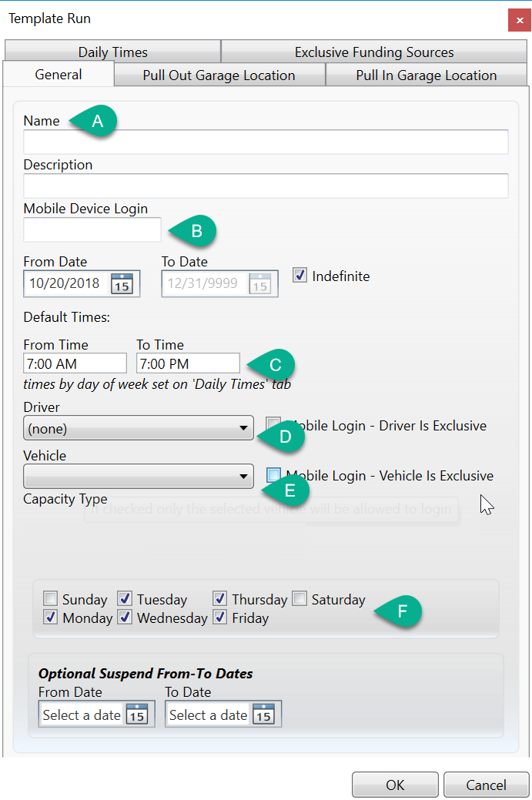Click the suspend From Date calendar icon
The image size is (532, 800).
coord(136,715)
